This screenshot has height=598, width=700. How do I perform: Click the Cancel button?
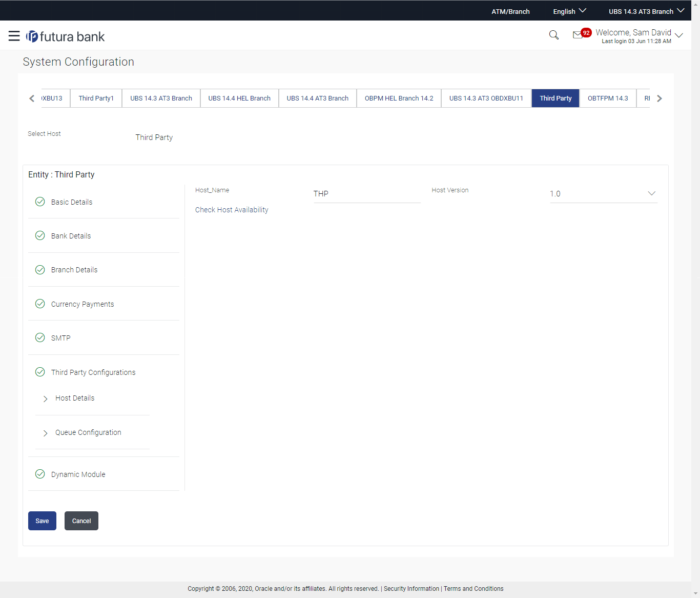click(x=81, y=521)
